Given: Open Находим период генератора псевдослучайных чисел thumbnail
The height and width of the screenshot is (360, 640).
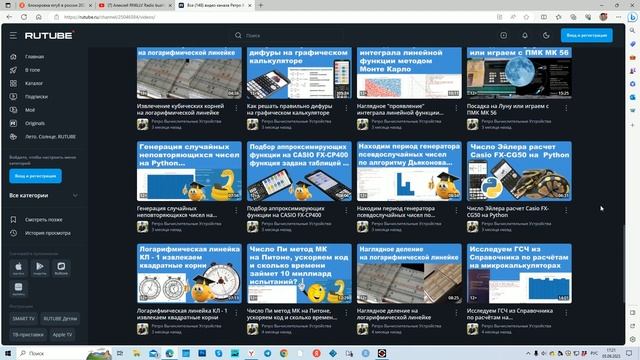Looking at the screenshot, I should click(409, 171).
